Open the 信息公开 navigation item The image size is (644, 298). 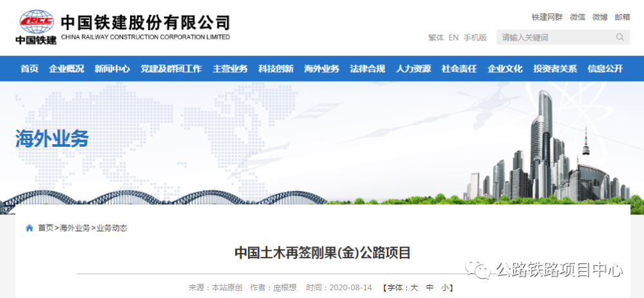tap(605, 69)
